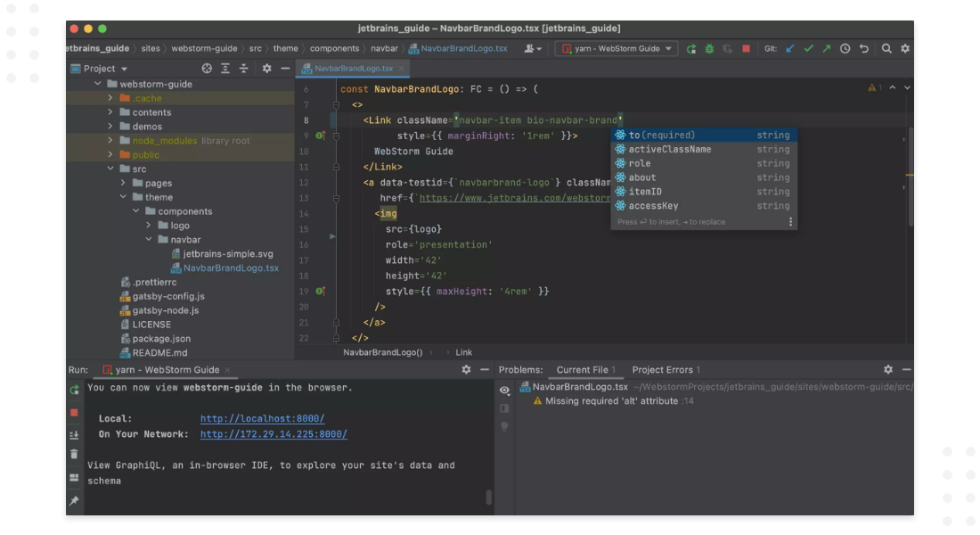Toggle the eye view options in Problems
This screenshot has width=980, height=535.
click(504, 391)
